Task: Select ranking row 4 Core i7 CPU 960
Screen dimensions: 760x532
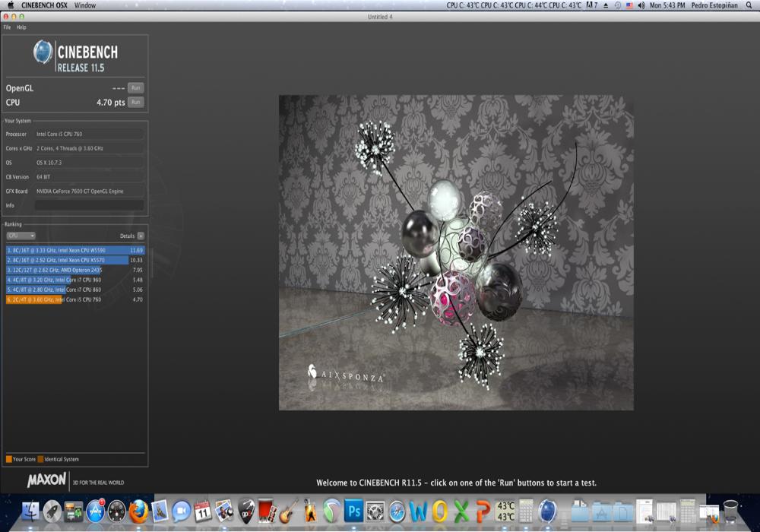Action: 74,280
